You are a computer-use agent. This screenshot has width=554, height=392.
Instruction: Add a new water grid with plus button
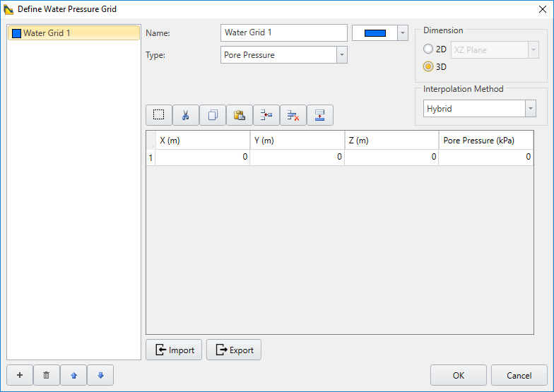20,375
